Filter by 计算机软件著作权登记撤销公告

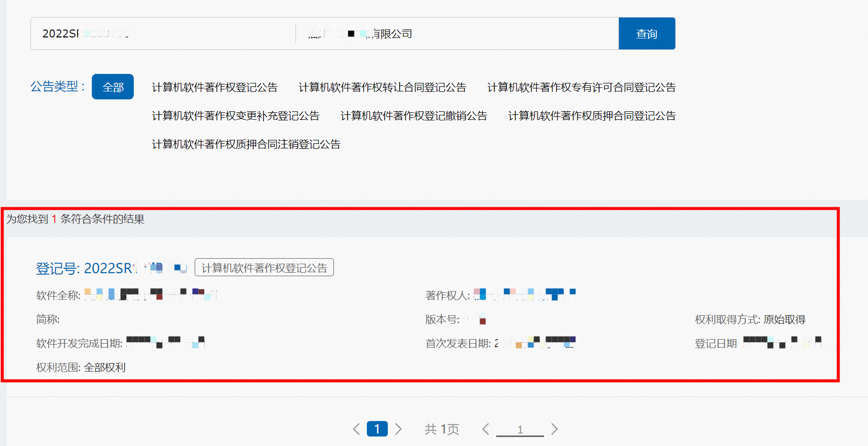coord(414,116)
